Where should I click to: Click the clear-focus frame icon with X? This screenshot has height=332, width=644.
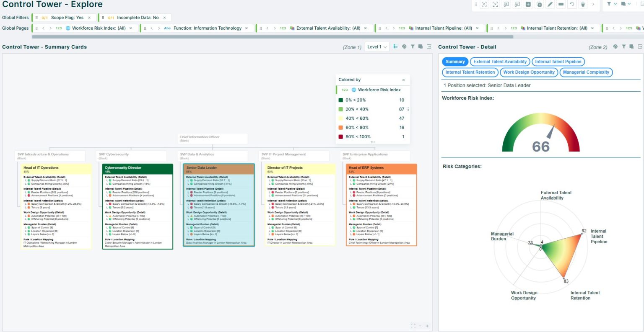pyautogui.click(x=495, y=4)
